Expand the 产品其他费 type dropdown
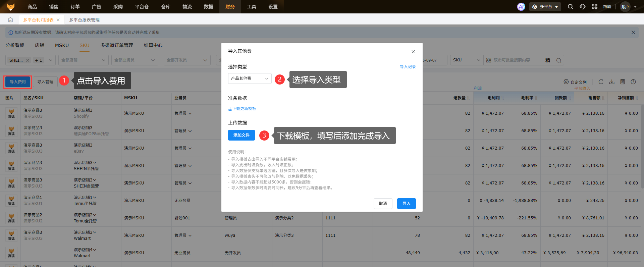The image size is (644, 267). (x=250, y=78)
